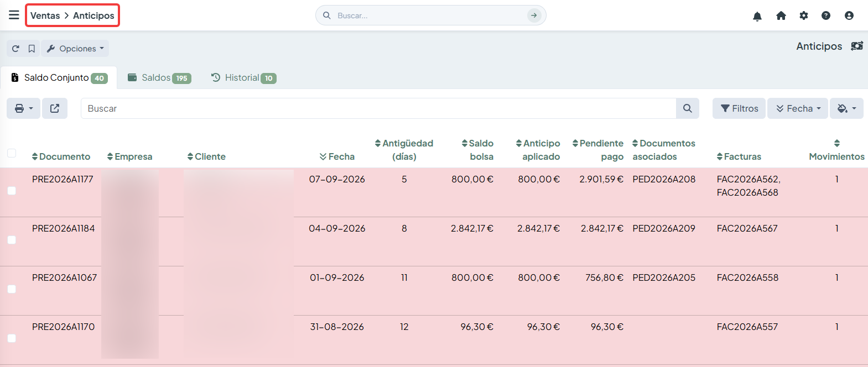Open settings gear icon in header

(804, 15)
